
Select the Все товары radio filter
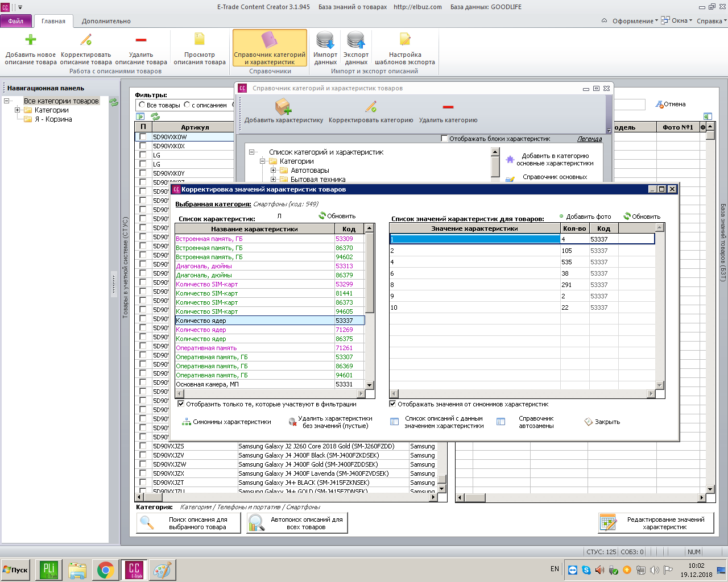pyautogui.click(x=142, y=105)
